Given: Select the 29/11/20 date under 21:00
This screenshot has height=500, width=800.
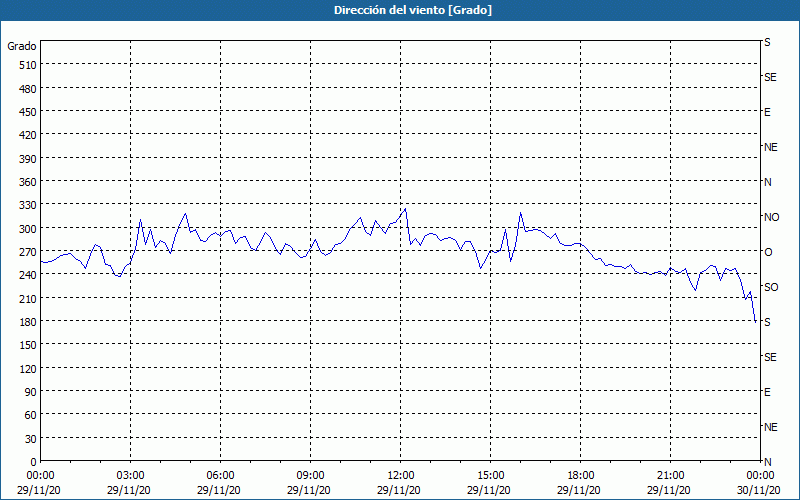Looking at the screenshot, I should tap(669, 490).
